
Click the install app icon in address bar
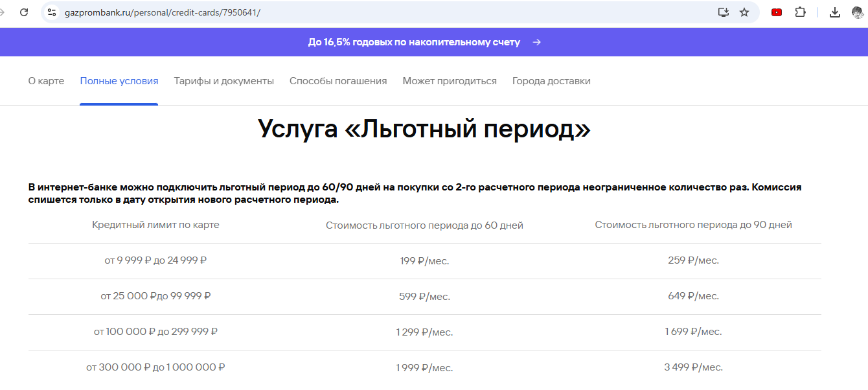tap(724, 12)
